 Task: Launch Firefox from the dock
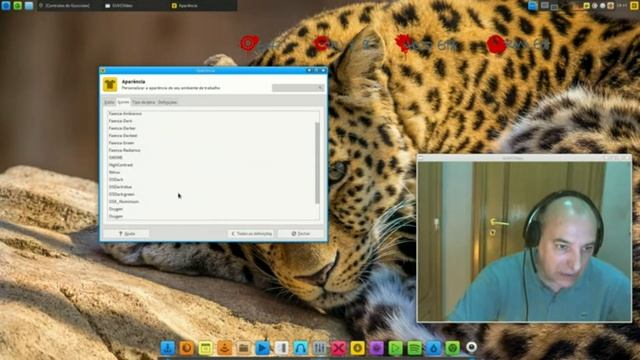pos(187,348)
